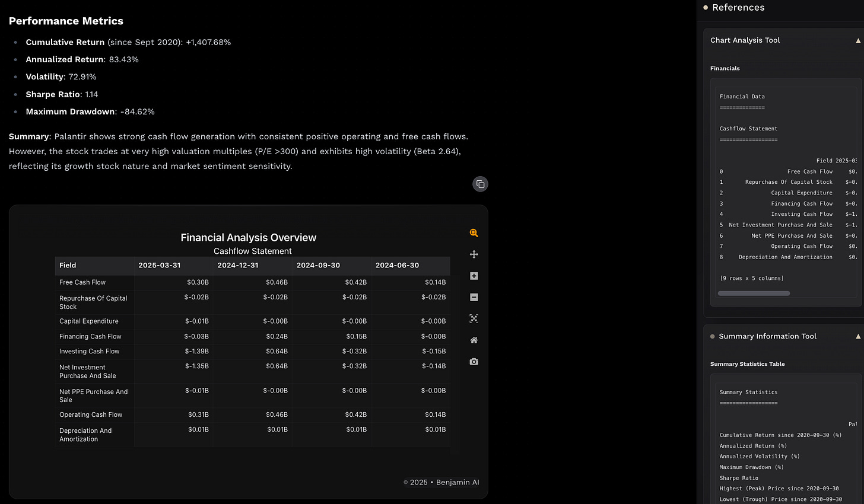Click the Performance Metrics heading

tap(66, 21)
